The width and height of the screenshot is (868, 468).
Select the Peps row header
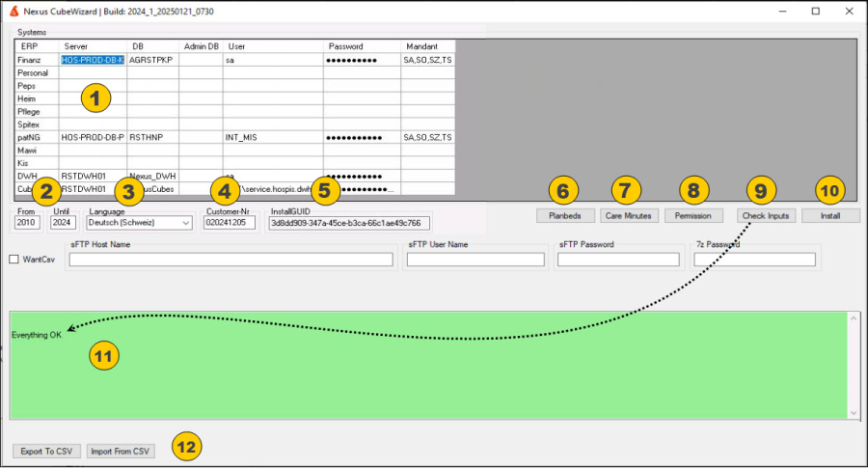pyautogui.click(x=37, y=86)
